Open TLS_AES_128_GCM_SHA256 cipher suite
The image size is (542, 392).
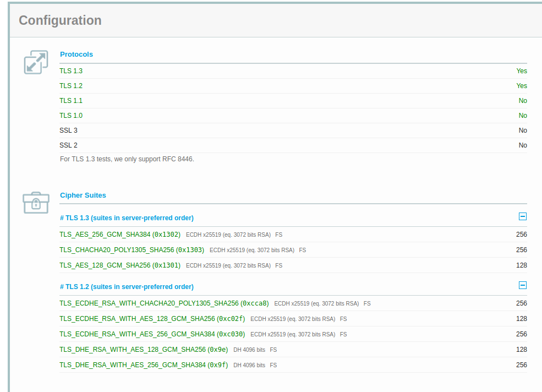(x=120, y=265)
